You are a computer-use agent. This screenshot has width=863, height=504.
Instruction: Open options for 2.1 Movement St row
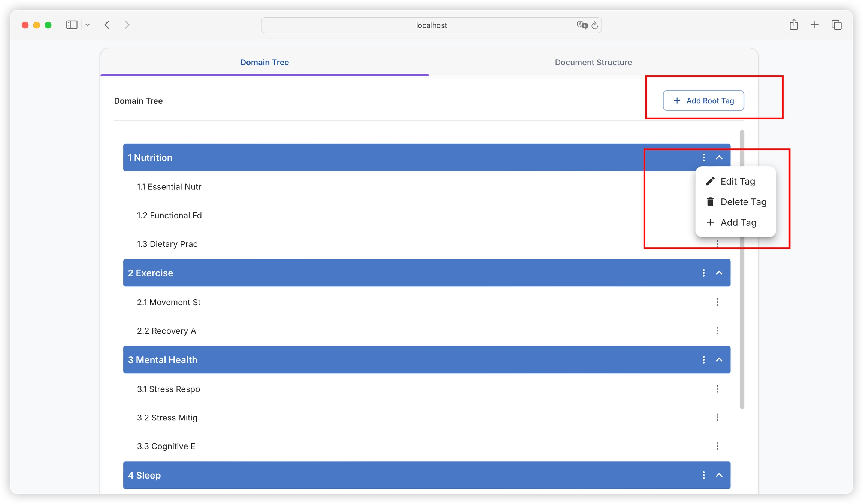(x=717, y=302)
